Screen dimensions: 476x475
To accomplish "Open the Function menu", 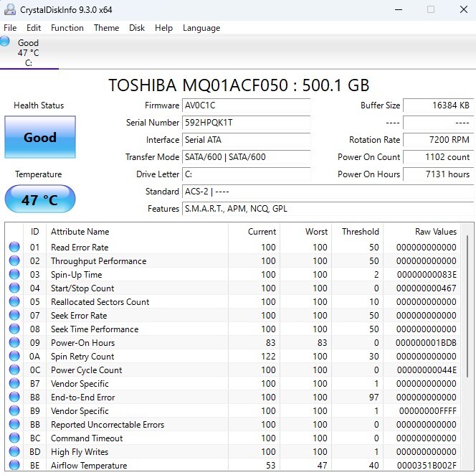I will point(67,28).
